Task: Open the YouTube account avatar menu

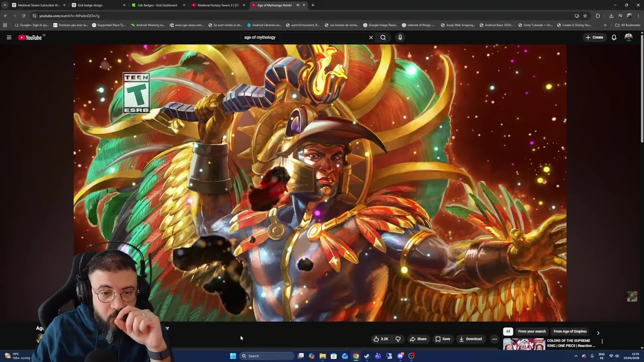Action: (628, 37)
